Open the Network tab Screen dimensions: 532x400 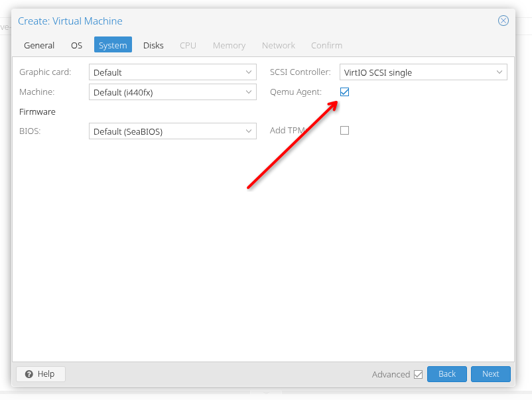(x=279, y=45)
